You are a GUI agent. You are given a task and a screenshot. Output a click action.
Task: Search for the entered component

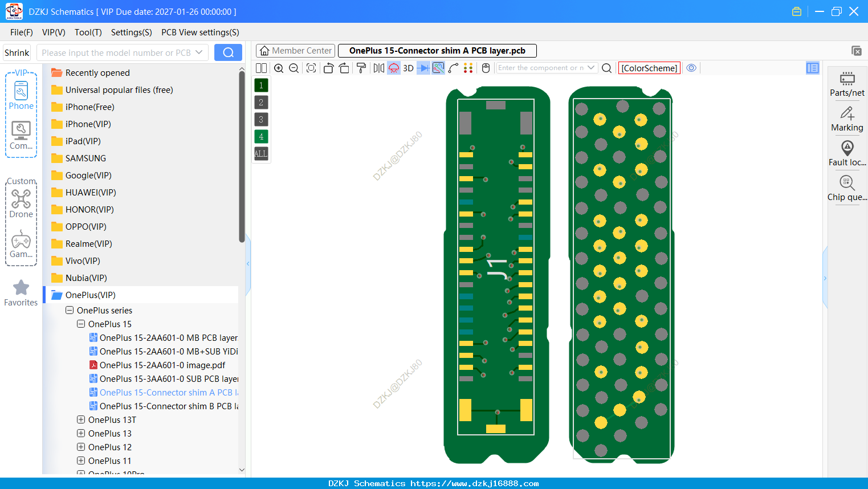[x=607, y=68]
